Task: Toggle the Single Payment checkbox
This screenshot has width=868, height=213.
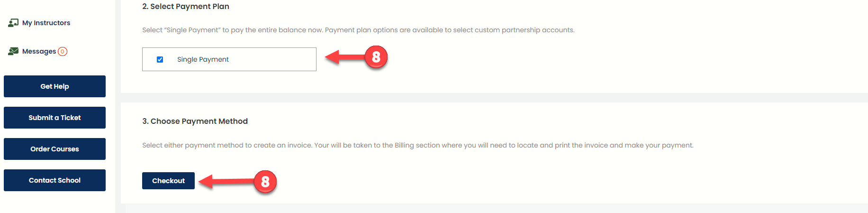Action: pos(160,59)
